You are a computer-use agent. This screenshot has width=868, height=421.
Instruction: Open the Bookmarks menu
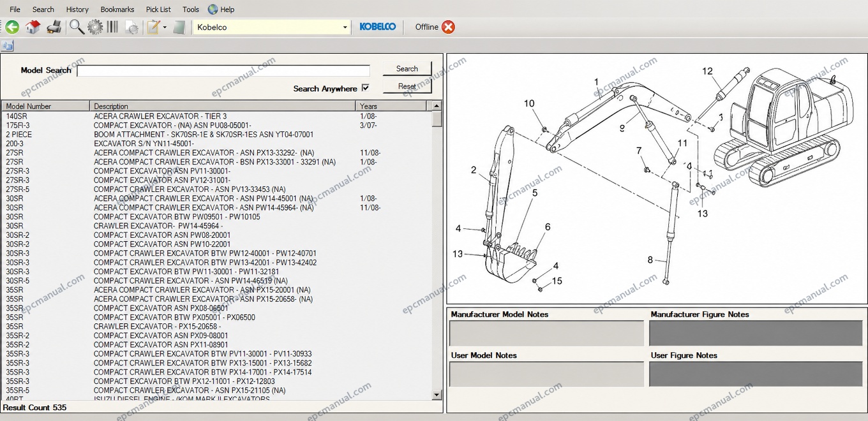(x=117, y=10)
